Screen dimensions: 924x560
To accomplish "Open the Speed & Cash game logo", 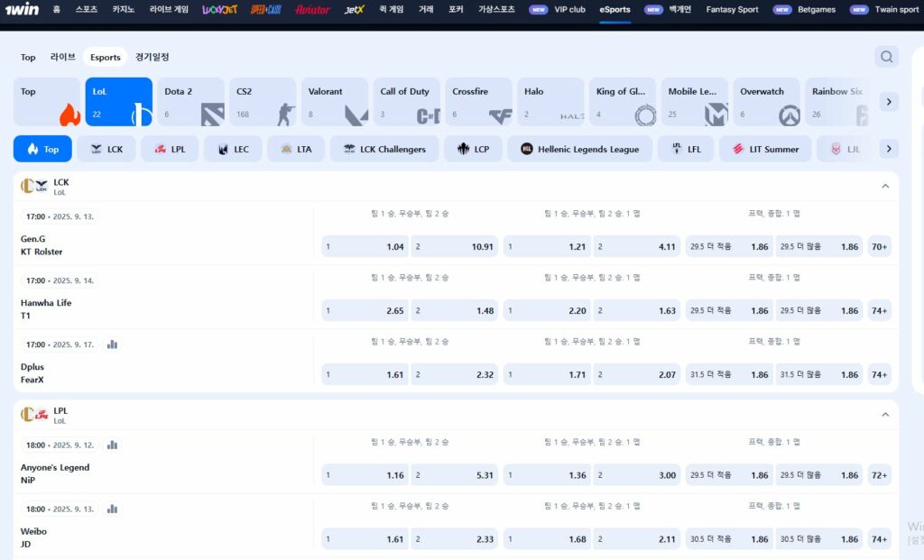I will [266, 9].
